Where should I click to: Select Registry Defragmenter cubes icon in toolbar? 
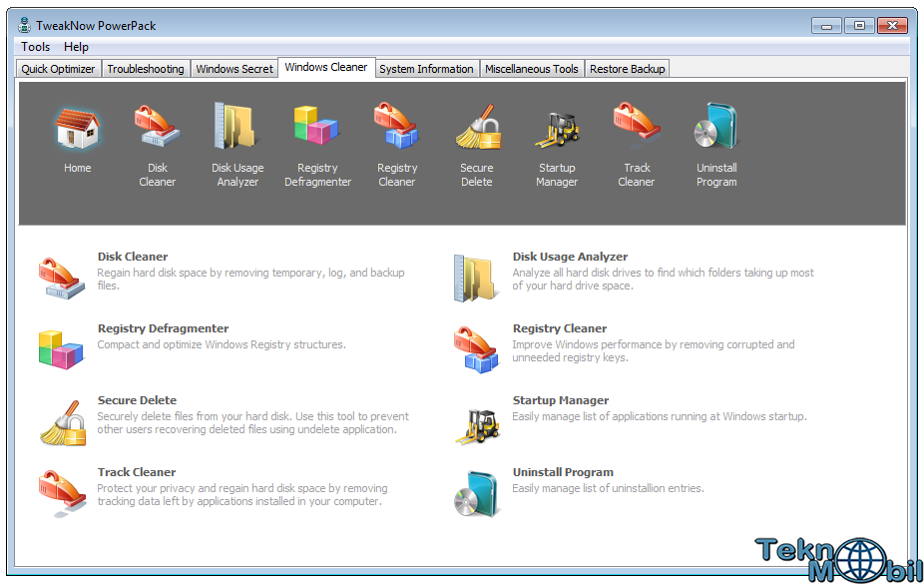click(x=316, y=126)
